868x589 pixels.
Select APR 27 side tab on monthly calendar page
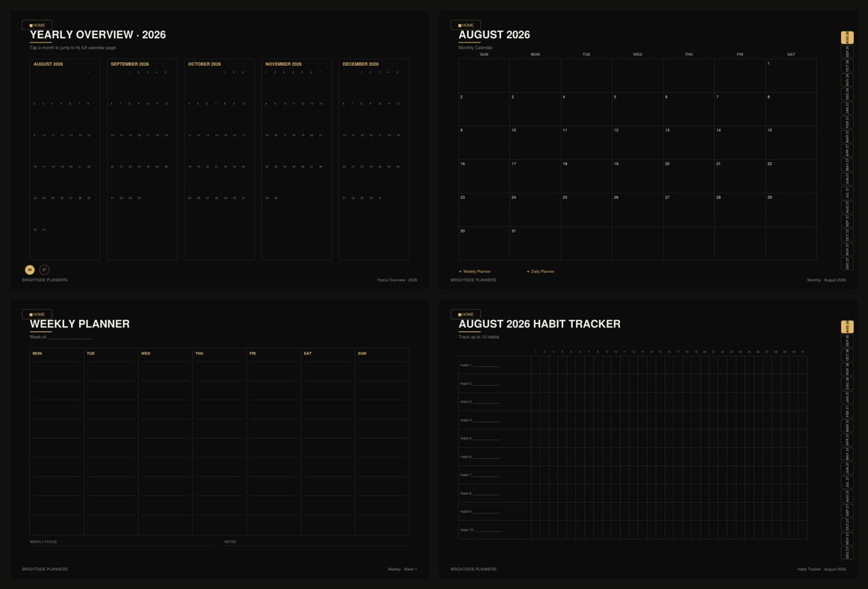pyautogui.click(x=847, y=151)
